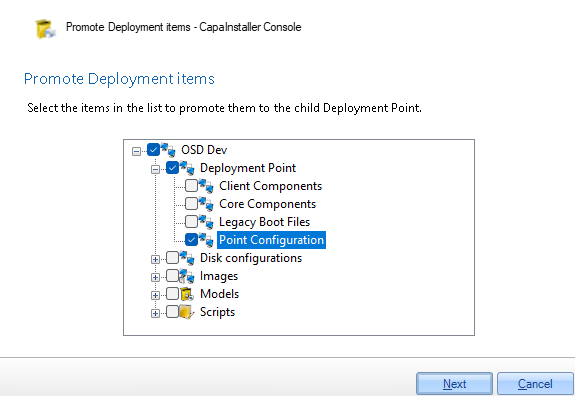Click the Cancel button
Screen dimensions: 575x396
535,384
